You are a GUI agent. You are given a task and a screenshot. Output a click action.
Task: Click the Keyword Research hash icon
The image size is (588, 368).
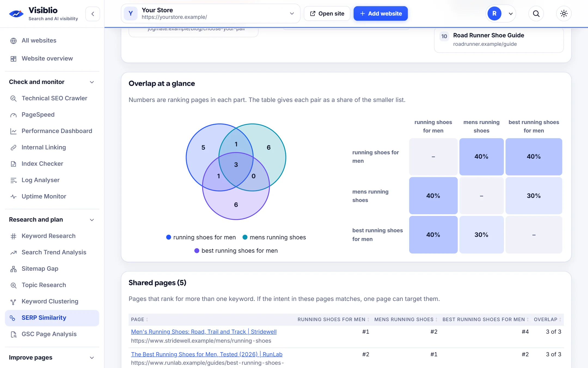click(13, 236)
